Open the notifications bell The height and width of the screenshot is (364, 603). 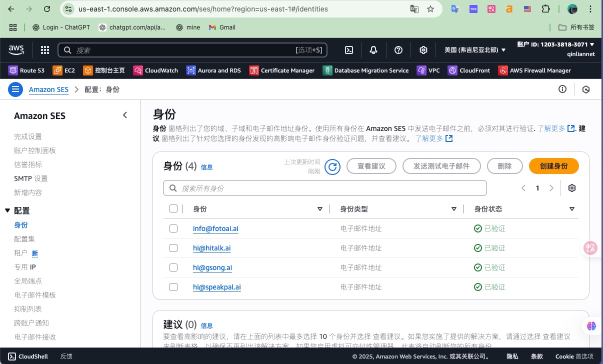pyautogui.click(x=373, y=50)
